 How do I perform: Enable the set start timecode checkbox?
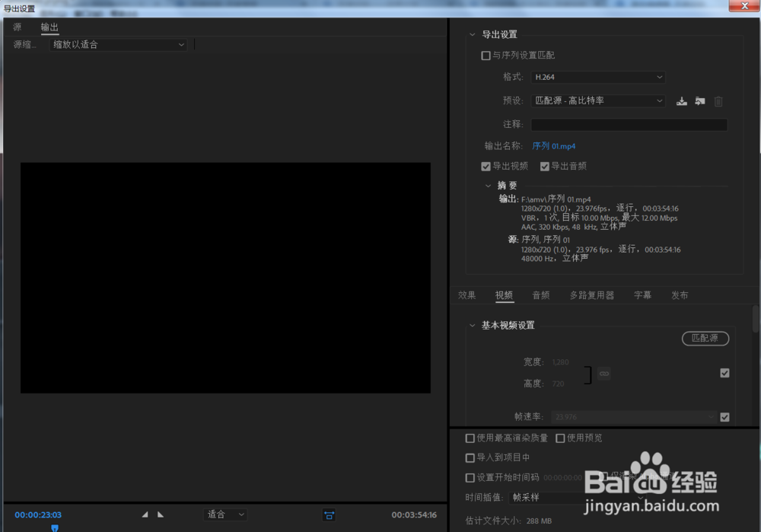coord(470,478)
